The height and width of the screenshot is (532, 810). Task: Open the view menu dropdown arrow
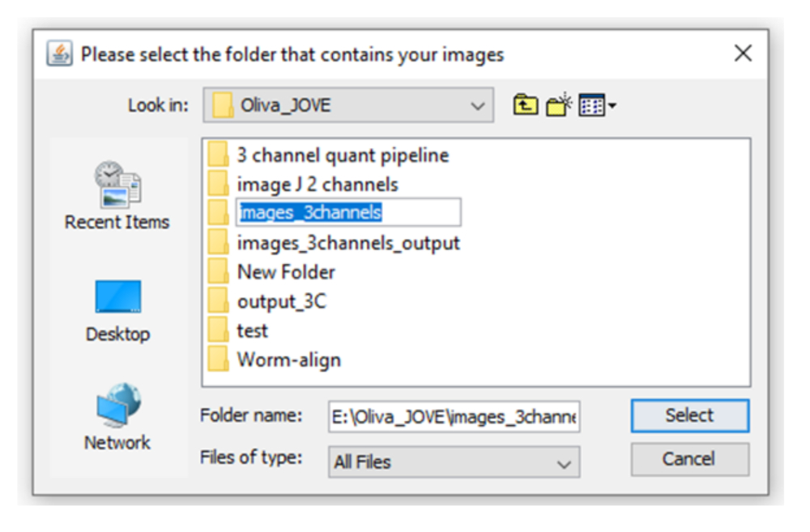pyautogui.click(x=612, y=106)
